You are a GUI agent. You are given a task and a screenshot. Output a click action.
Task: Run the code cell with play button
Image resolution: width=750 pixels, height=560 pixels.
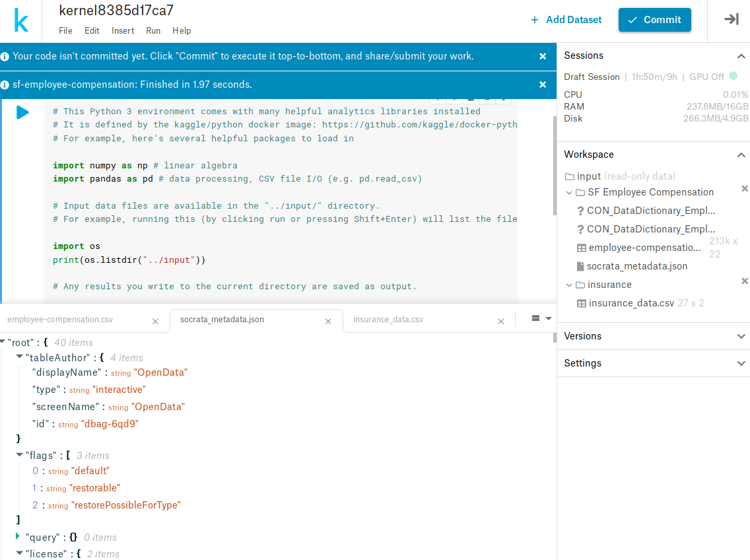(22, 112)
